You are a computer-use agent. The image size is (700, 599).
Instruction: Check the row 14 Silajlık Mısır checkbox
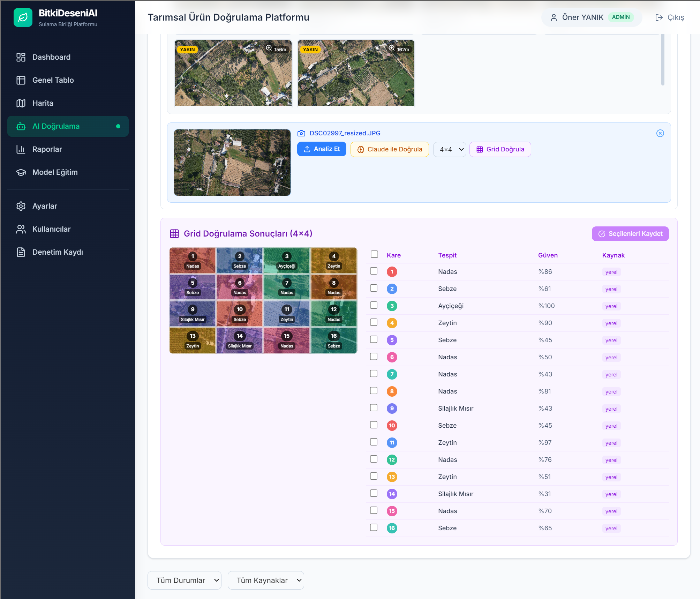coord(374,493)
